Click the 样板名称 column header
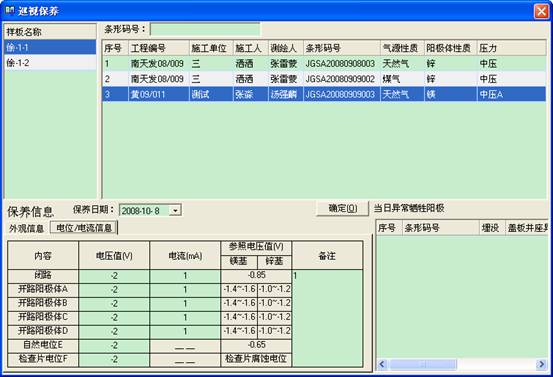This screenshot has height=377, width=553. click(x=50, y=32)
